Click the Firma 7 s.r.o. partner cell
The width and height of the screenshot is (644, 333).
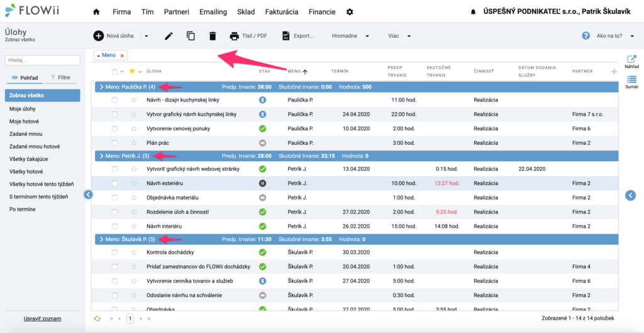[588, 114]
